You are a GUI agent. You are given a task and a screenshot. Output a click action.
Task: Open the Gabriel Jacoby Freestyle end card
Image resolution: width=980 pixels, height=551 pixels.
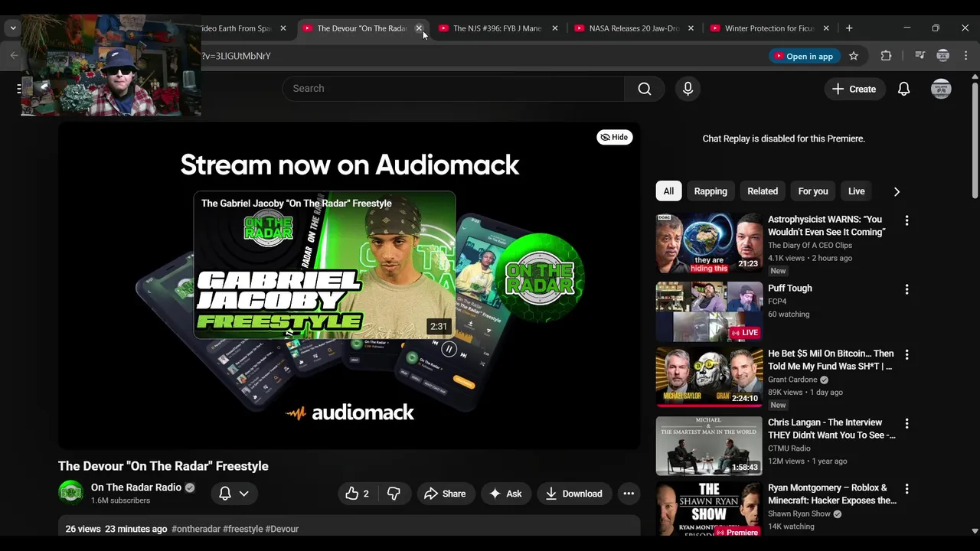325,265
